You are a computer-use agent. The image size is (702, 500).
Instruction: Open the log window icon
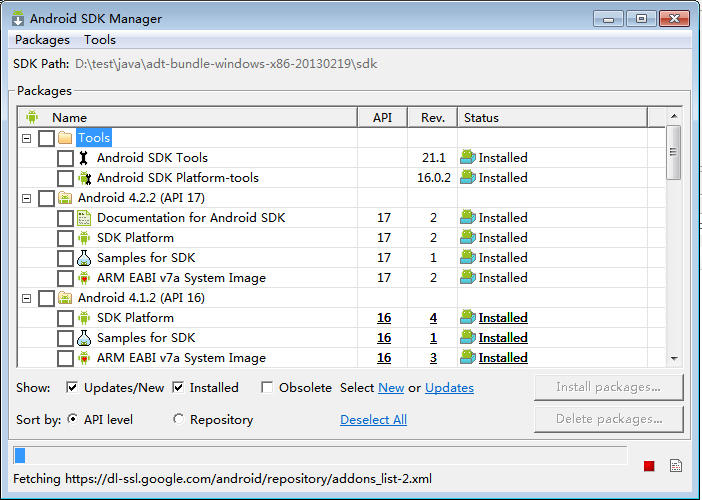(676, 466)
